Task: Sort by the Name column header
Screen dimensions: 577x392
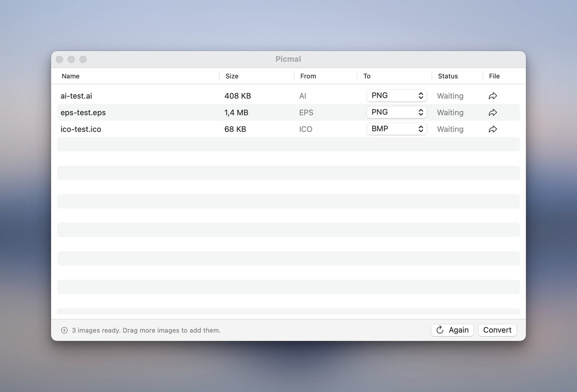Action: 71,76
